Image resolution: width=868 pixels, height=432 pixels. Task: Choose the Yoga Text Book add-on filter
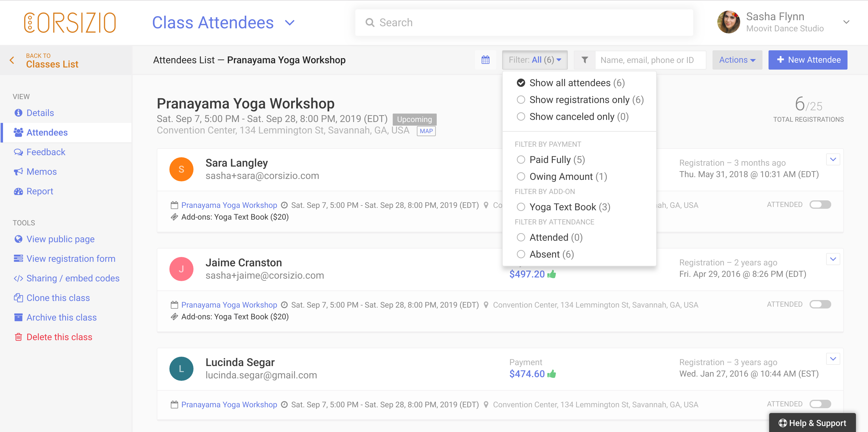tap(521, 207)
